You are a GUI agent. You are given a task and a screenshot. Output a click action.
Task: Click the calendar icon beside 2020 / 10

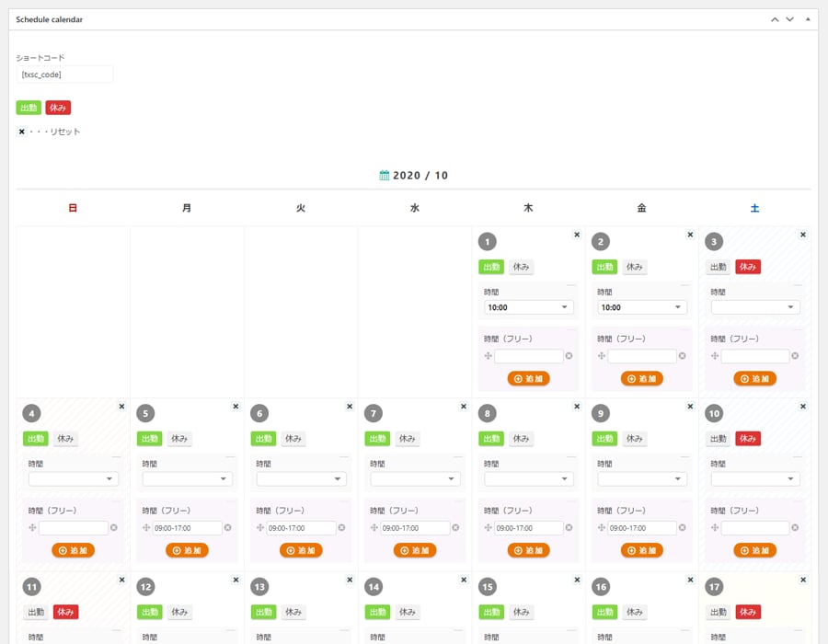click(x=385, y=175)
